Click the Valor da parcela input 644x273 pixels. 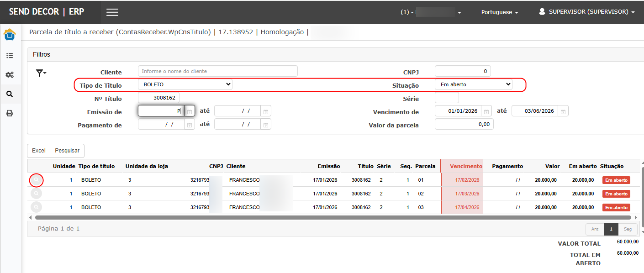point(464,124)
